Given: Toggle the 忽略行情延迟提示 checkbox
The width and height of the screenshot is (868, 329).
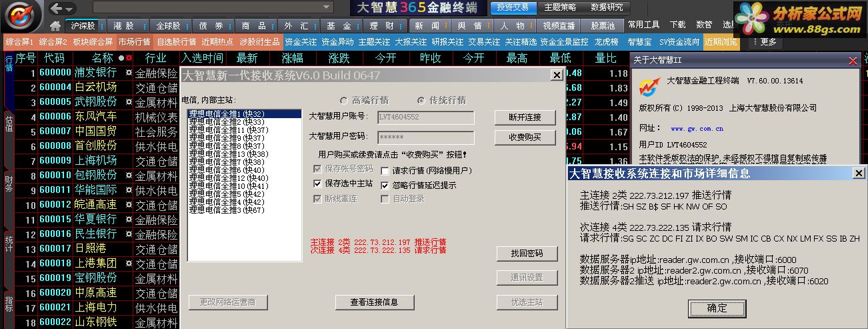Looking at the screenshot, I should [x=385, y=185].
